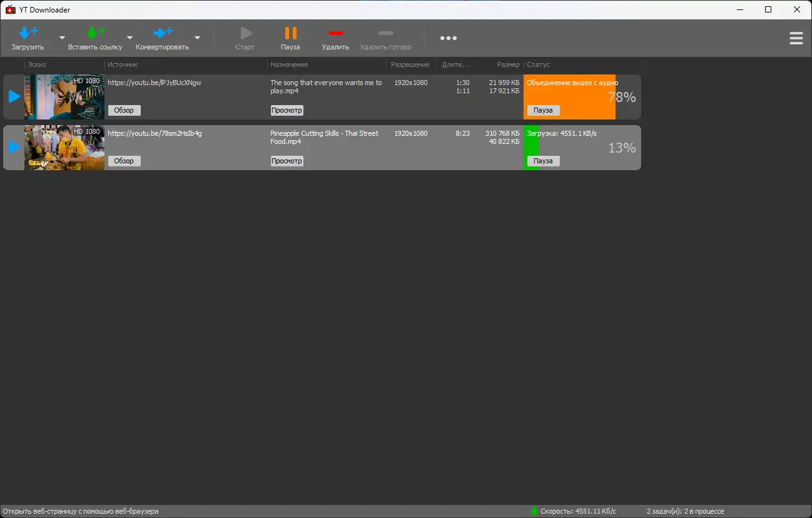
Task: Click the Pineapple Cutting Skills filename
Action: tap(324, 137)
